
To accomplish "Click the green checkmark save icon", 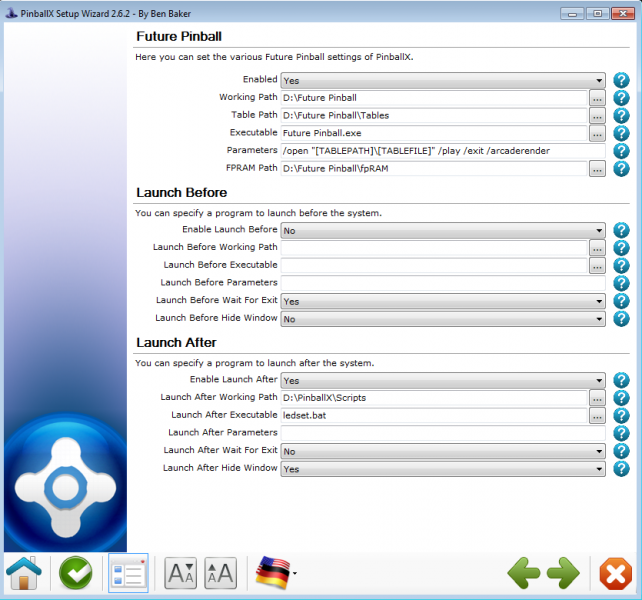I will (76, 573).
